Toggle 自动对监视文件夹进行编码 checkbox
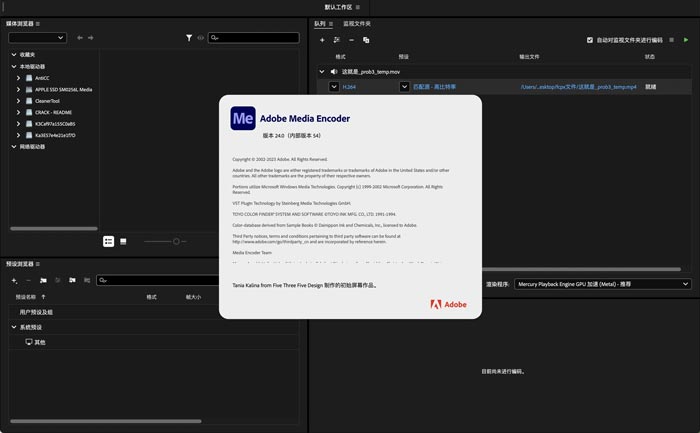 coord(590,40)
